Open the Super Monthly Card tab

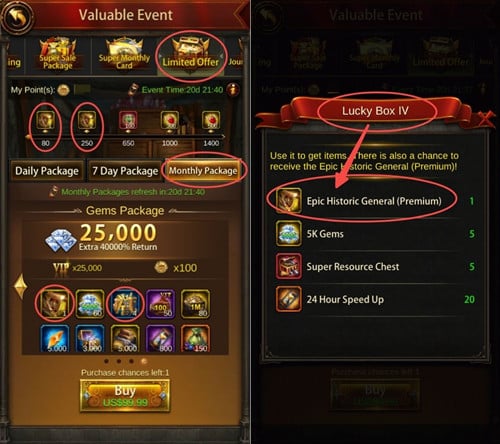124,55
